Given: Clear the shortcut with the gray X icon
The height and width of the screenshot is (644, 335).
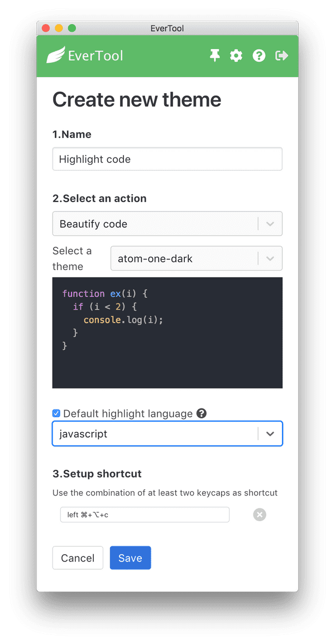Looking at the screenshot, I should [x=260, y=515].
